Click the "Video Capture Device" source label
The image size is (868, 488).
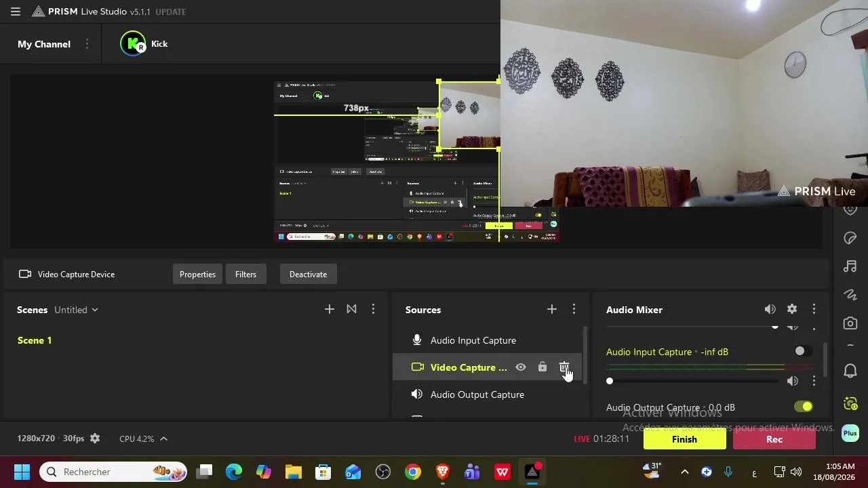[76, 274]
